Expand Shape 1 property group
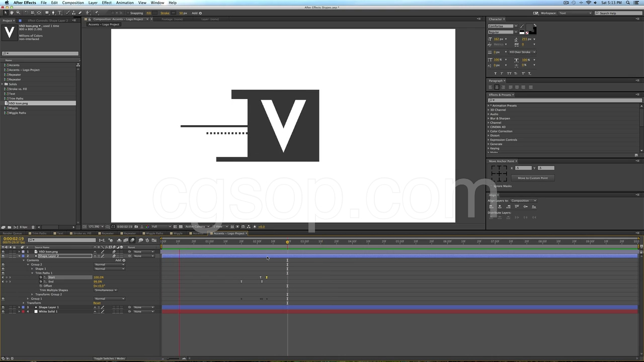Image resolution: width=644 pixels, height=362 pixels. pyautogui.click(x=32, y=269)
